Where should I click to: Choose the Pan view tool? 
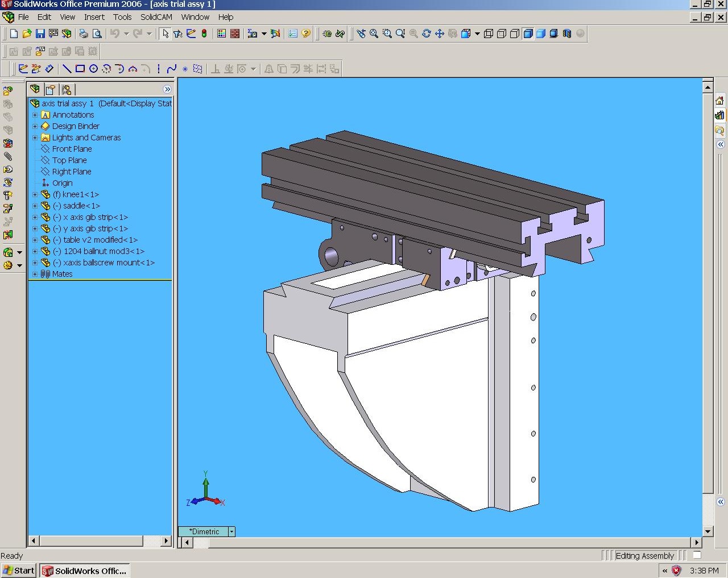tap(439, 34)
